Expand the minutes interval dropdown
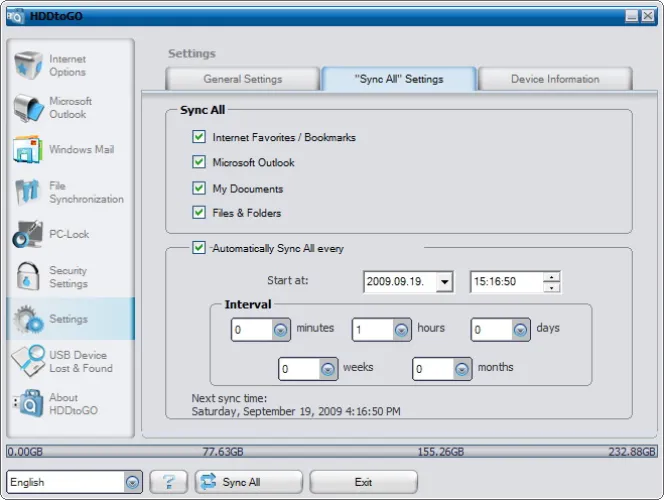 pos(280,330)
